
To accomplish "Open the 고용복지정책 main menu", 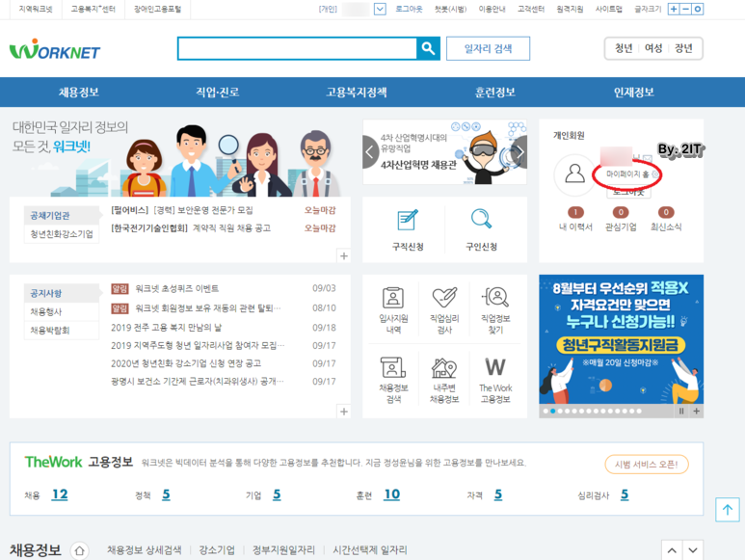I will click(356, 93).
